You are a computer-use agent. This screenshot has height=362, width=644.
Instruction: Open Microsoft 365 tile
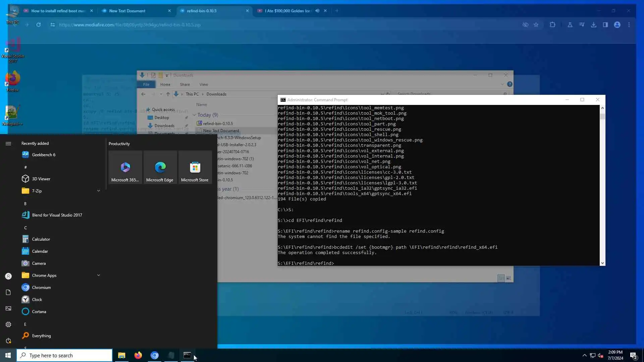pos(125,167)
